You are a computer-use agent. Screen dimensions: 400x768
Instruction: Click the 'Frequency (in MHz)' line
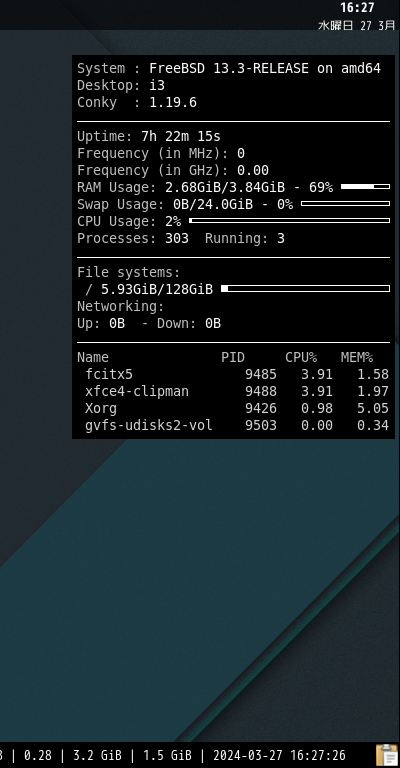coord(161,153)
